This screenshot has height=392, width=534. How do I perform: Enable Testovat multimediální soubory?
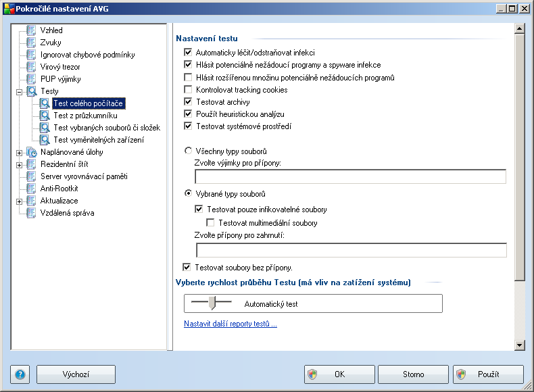coord(210,223)
